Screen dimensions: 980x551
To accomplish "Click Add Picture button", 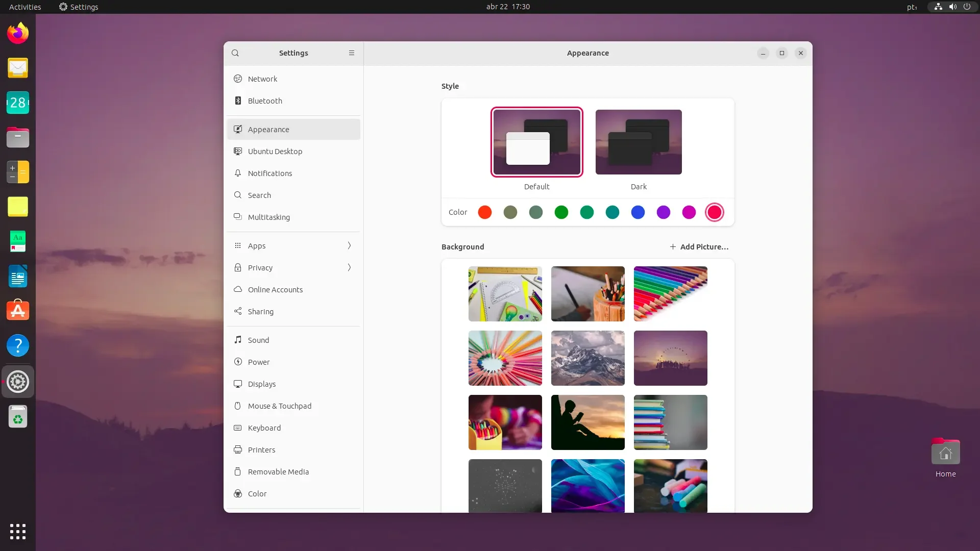I will pos(699,247).
